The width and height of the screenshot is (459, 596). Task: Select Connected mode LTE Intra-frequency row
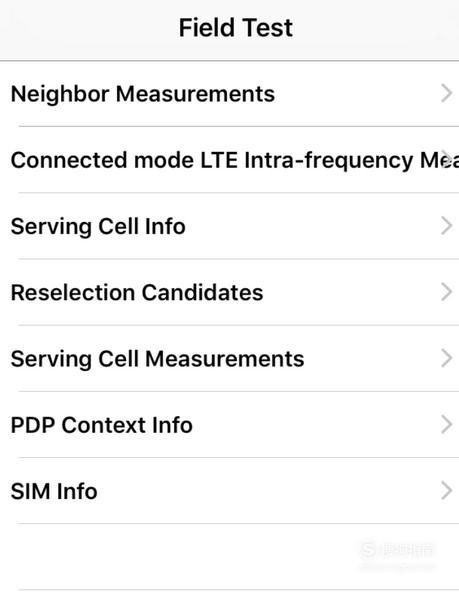(230, 160)
